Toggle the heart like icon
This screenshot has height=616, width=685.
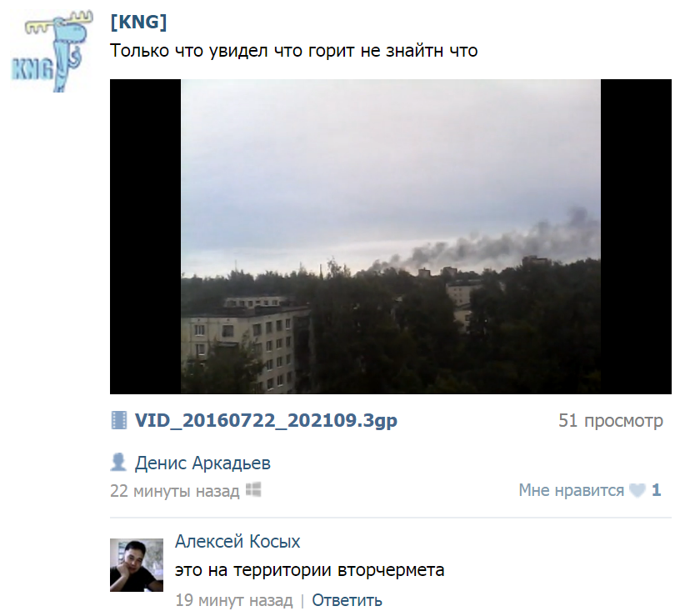point(637,490)
